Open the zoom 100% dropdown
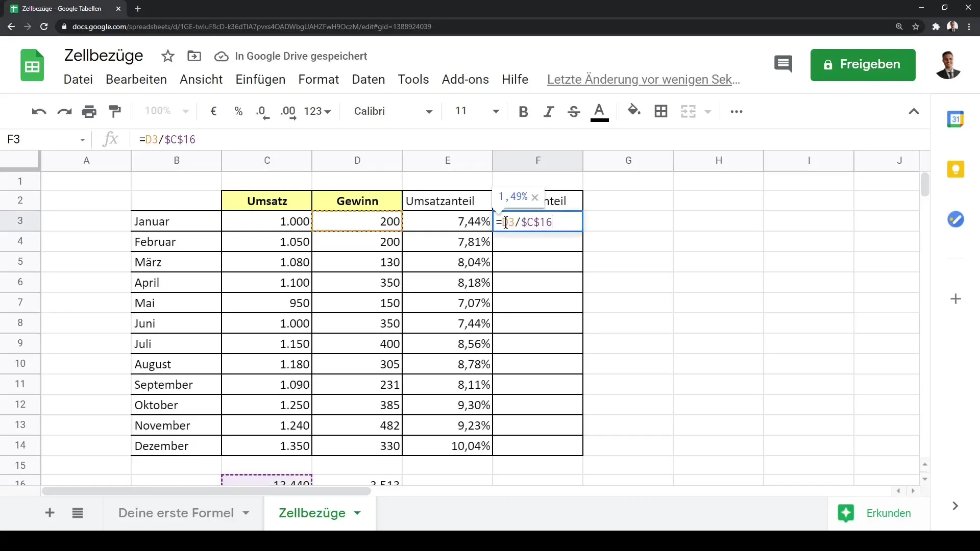Viewport: 980px width, 551px height. click(166, 111)
